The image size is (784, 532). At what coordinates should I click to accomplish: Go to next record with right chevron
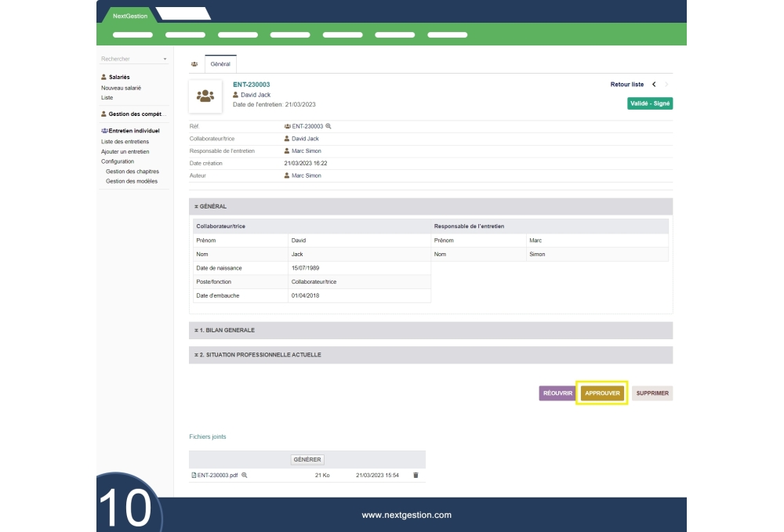click(x=667, y=85)
